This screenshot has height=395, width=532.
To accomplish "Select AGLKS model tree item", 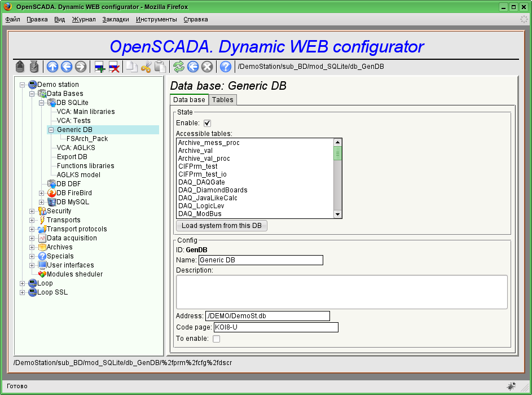I will point(78,175).
